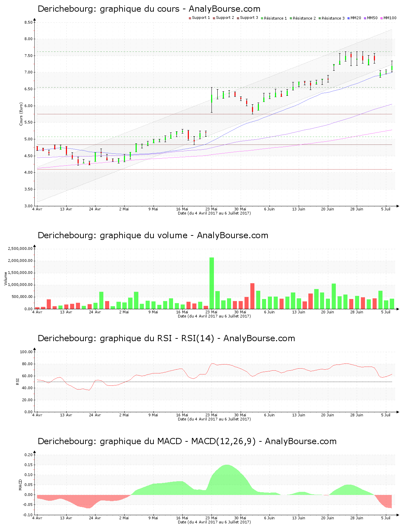
Task: Click the vertical 'Volume' axis label
Action: click(x=5, y=278)
